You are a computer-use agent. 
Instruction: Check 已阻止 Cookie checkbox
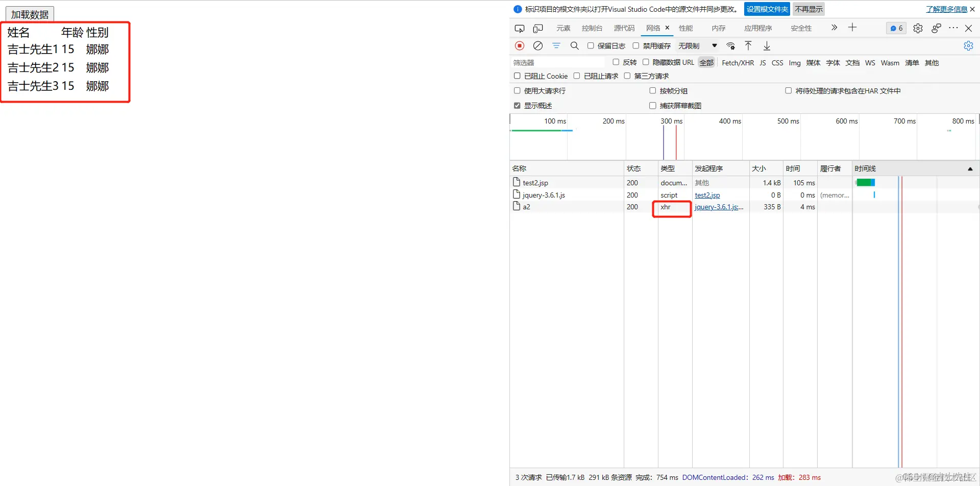point(517,76)
